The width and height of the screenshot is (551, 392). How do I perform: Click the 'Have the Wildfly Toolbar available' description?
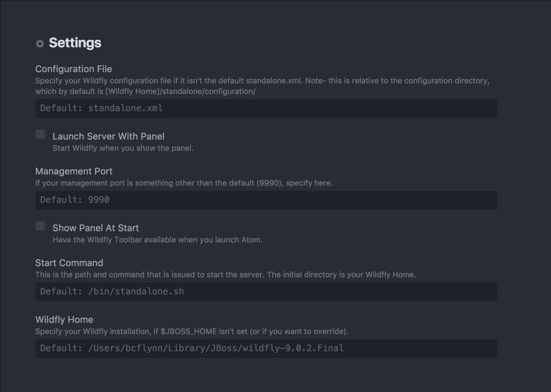[x=157, y=240]
